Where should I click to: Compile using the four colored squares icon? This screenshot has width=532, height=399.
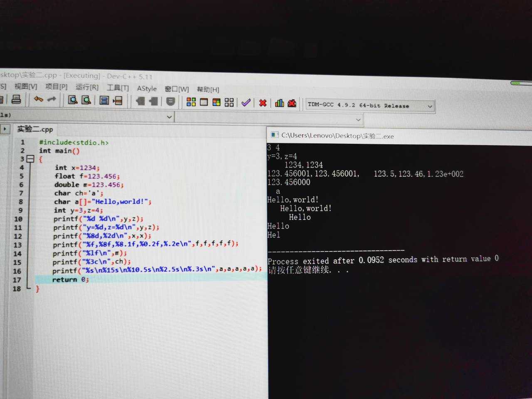[191, 102]
